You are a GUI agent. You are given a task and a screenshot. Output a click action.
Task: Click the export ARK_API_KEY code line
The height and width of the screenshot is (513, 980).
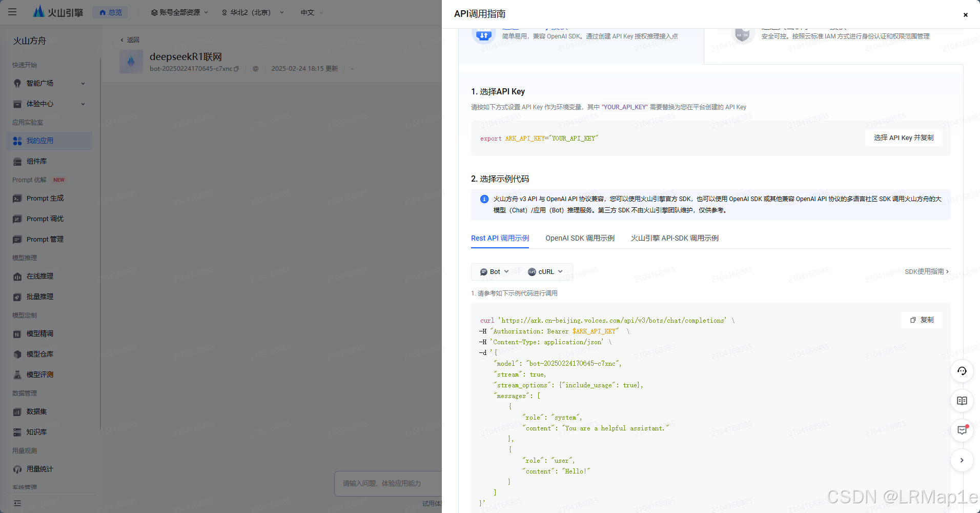539,139
